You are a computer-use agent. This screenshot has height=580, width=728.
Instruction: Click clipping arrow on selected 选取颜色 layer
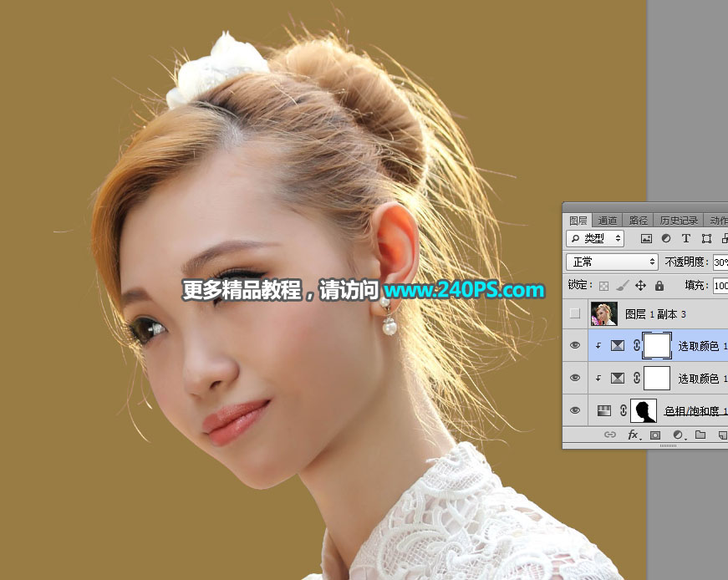598,345
